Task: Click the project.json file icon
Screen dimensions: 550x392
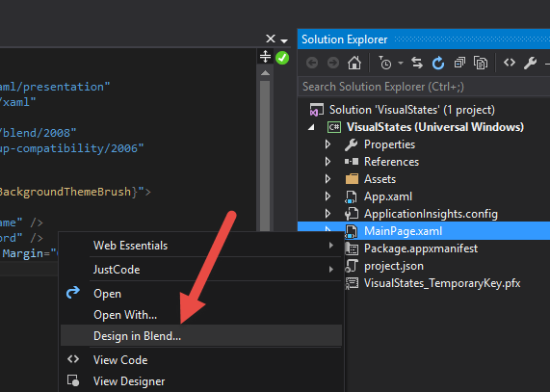Action: click(352, 266)
